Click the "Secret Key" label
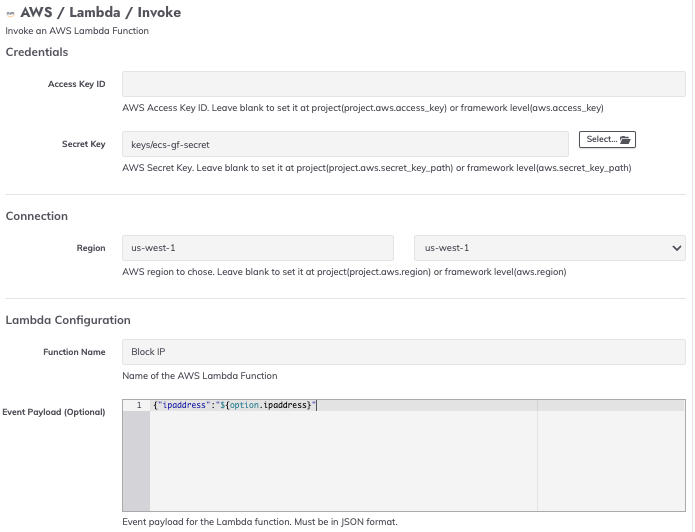695x532 pixels. [x=84, y=144]
